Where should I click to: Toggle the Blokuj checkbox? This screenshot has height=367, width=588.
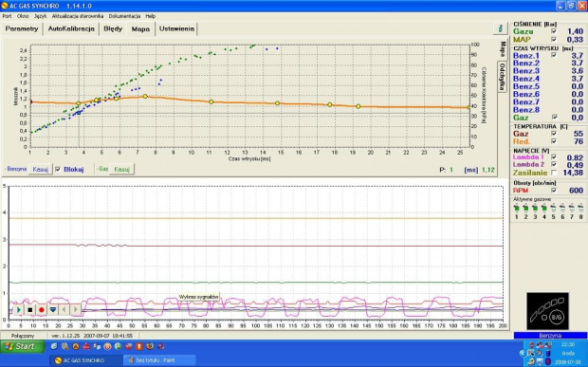58,170
